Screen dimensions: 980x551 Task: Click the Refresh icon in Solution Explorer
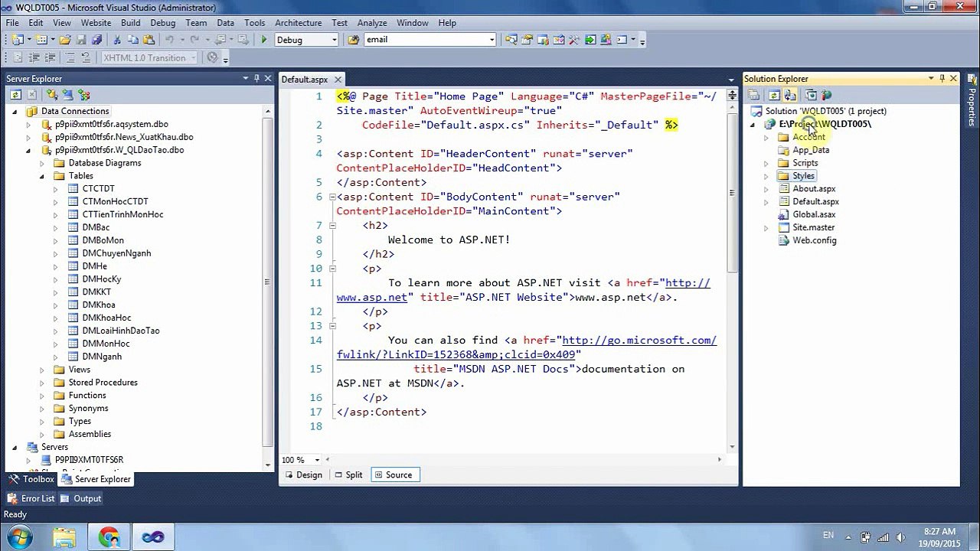(774, 95)
